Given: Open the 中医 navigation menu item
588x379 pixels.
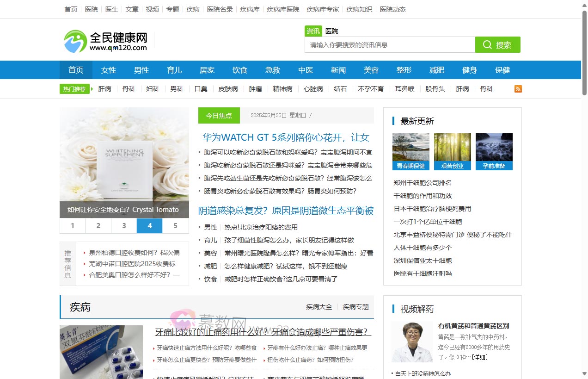Looking at the screenshot, I should [306, 70].
